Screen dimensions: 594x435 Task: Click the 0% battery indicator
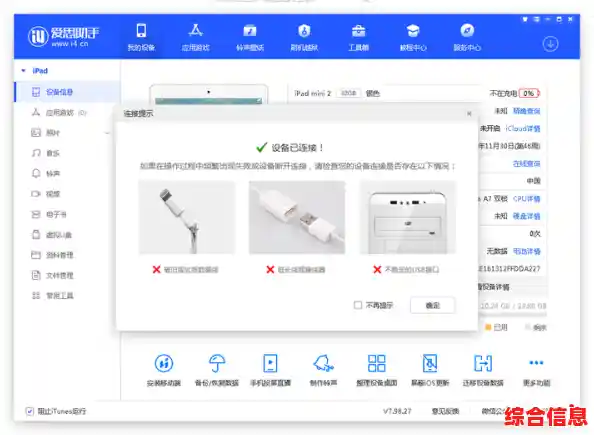coord(529,93)
